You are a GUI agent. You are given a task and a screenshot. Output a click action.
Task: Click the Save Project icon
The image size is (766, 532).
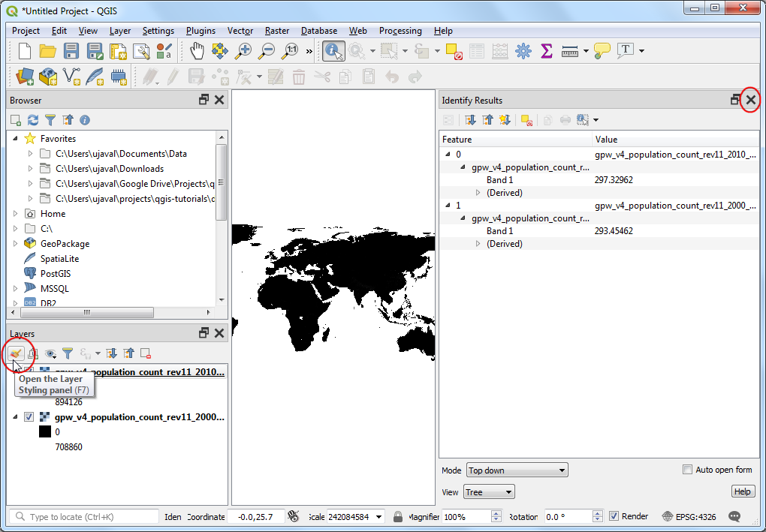click(71, 51)
